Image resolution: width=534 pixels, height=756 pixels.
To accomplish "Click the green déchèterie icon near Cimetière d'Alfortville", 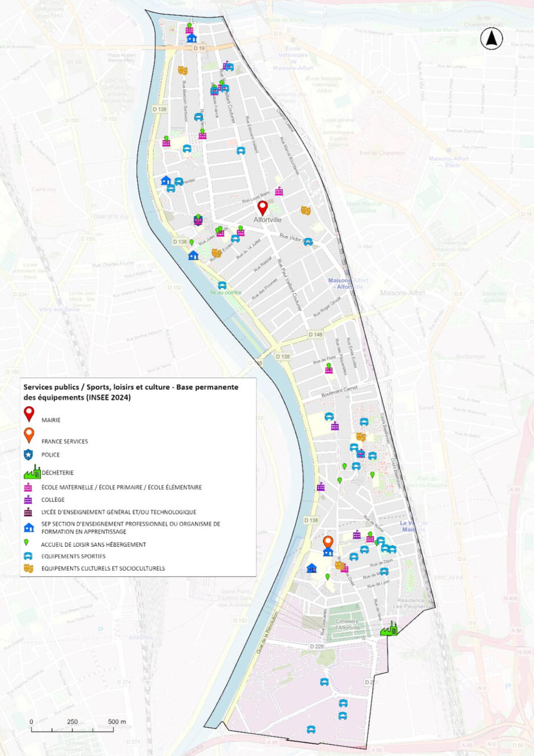I will point(390,630).
